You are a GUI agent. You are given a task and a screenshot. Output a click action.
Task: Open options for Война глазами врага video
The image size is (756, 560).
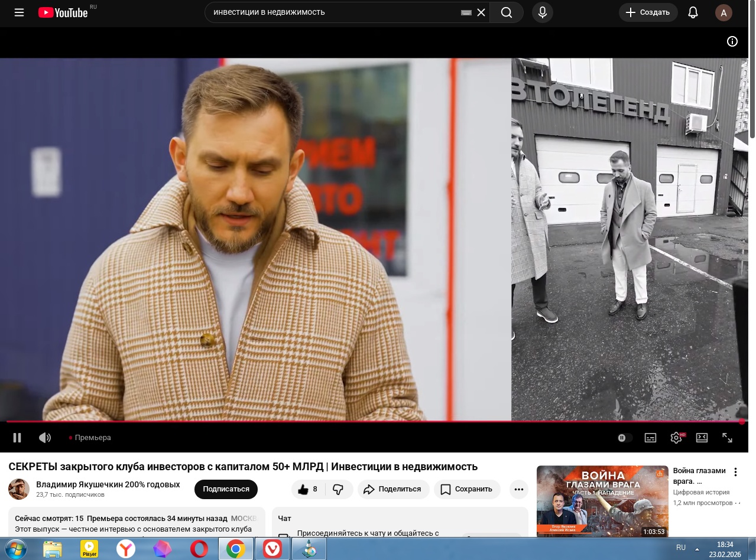pyautogui.click(x=735, y=472)
